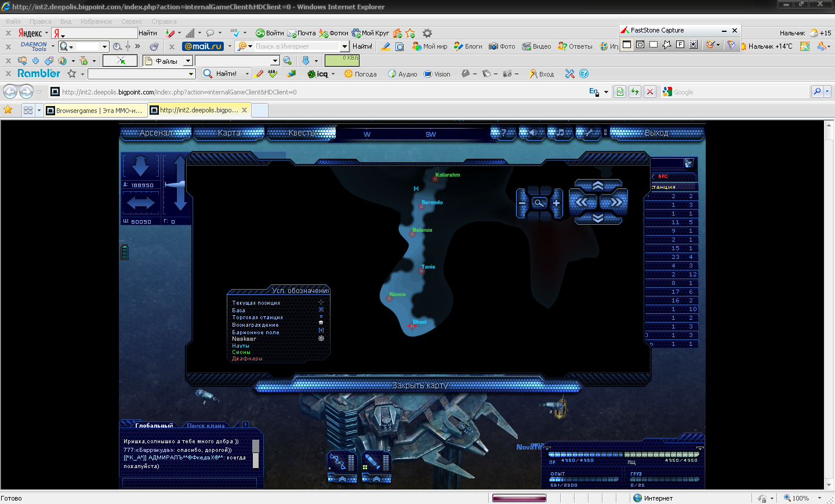Open the Файлы combo box dropdown
Image resolution: width=835 pixels, height=504 pixels.
(x=188, y=61)
